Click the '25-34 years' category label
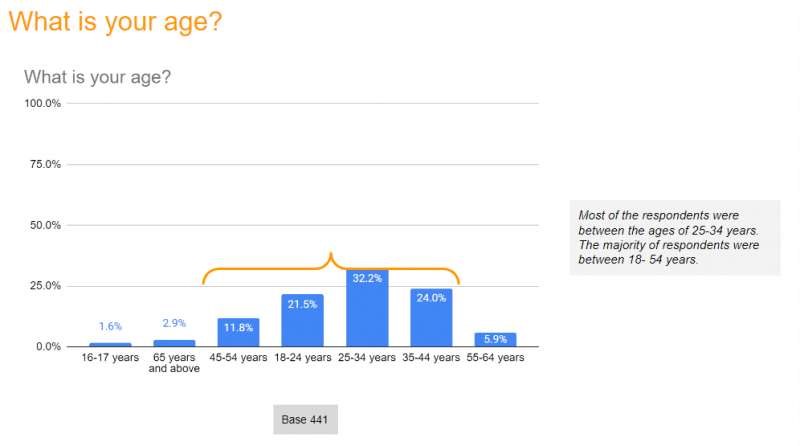Viewport: 800px width, 446px height. pos(367,357)
